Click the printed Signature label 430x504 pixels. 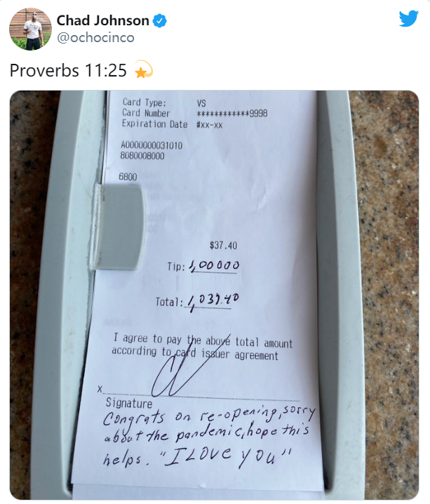(x=129, y=403)
